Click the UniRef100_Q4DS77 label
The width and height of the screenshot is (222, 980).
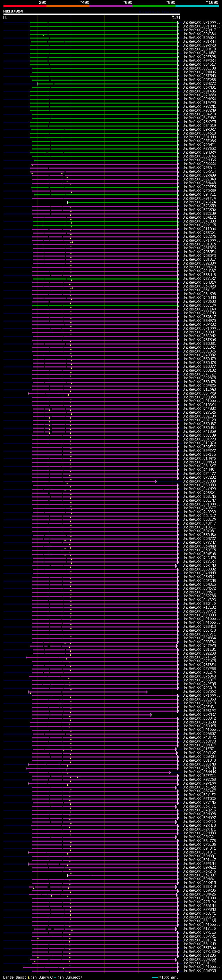tap(199, 508)
